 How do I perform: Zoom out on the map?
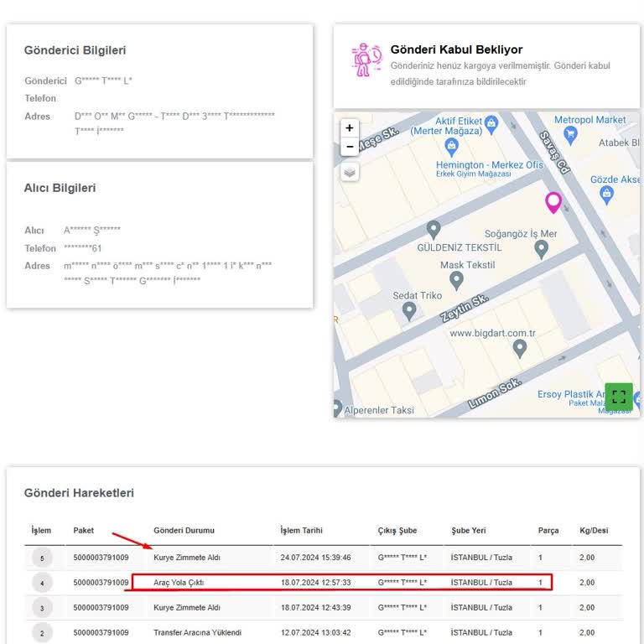pos(350,148)
